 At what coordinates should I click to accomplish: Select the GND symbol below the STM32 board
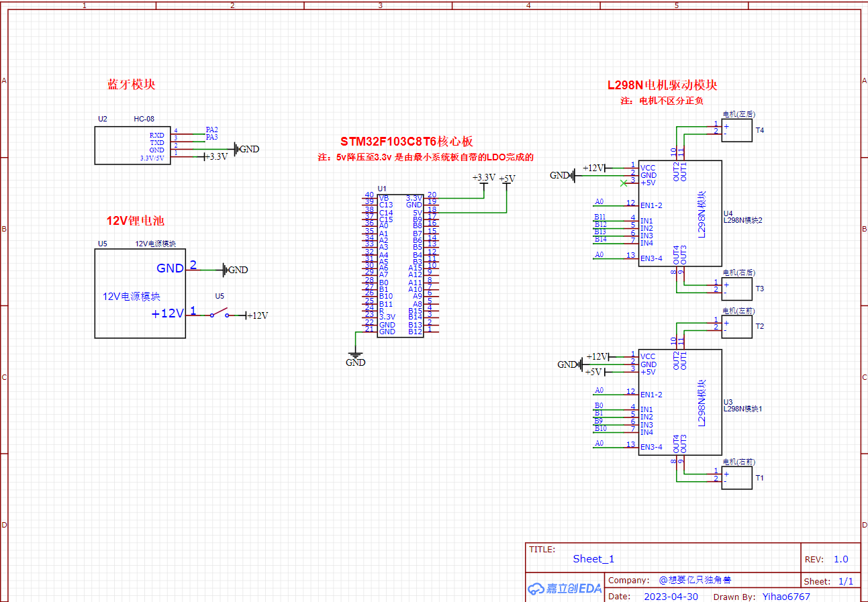(x=355, y=358)
